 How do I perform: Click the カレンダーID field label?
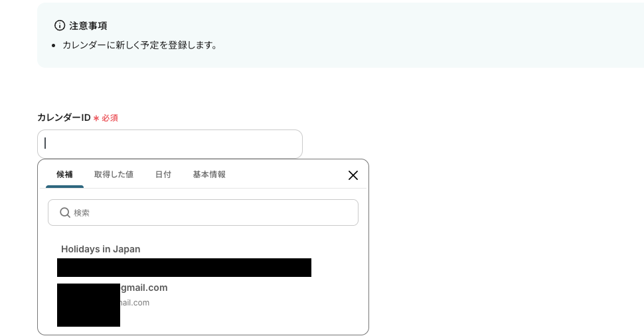pos(64,118)
